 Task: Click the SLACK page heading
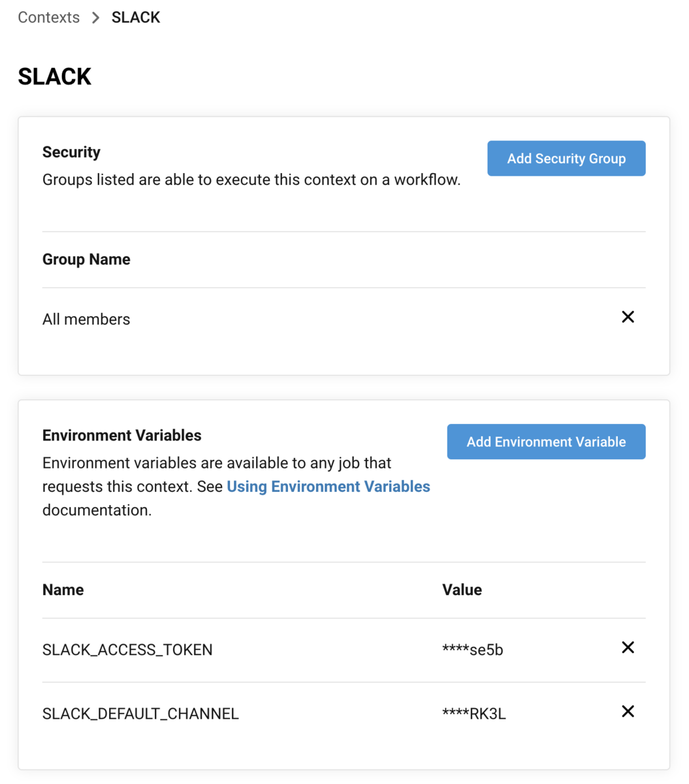(55, 76)
